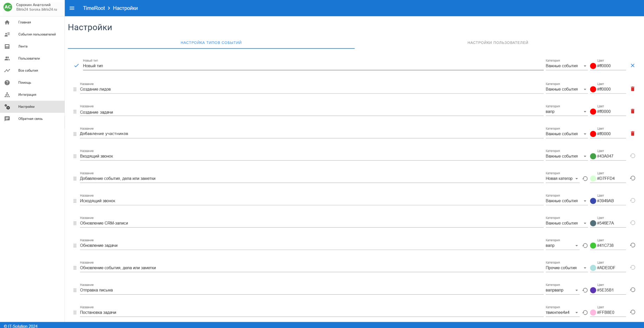Delete the Добавление участников event type
The width and height of the screenshot is (644, 328).
pyautogui.click(x=632, y=133)
